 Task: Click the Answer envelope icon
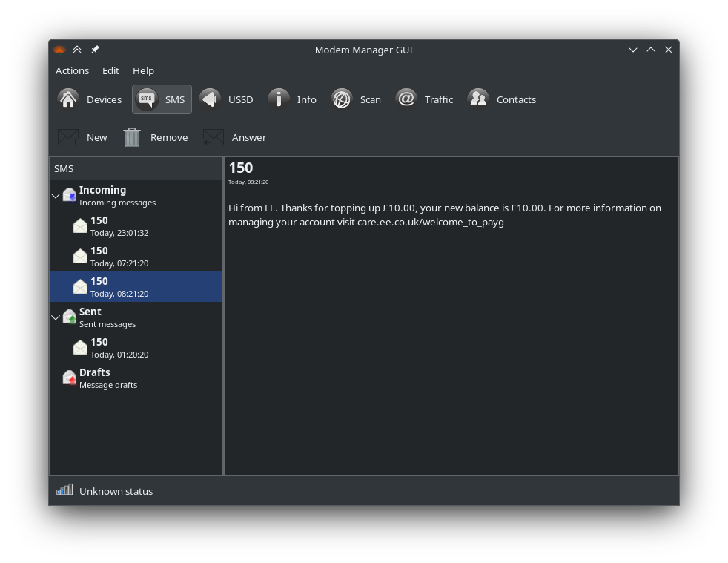(x=213, y=137)
